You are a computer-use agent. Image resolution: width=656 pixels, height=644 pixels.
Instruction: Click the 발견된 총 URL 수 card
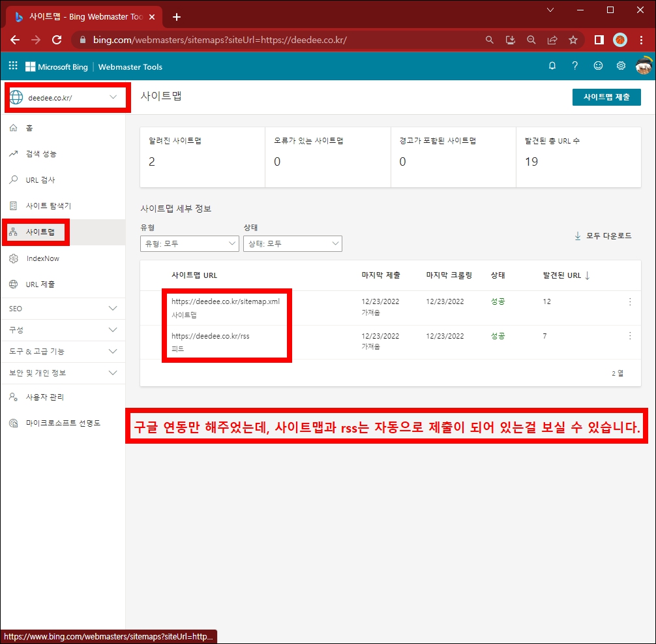tap(578, 157)
